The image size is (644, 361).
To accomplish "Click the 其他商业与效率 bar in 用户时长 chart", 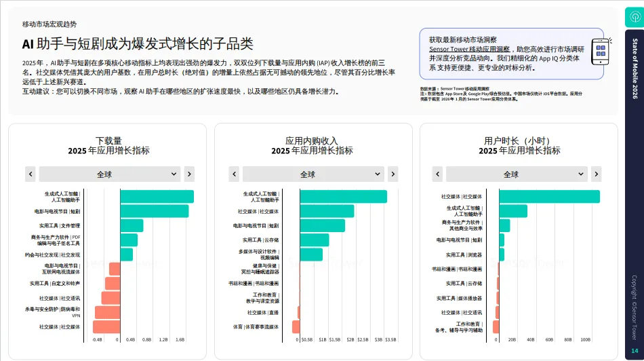I will click(x=505, y=226).
